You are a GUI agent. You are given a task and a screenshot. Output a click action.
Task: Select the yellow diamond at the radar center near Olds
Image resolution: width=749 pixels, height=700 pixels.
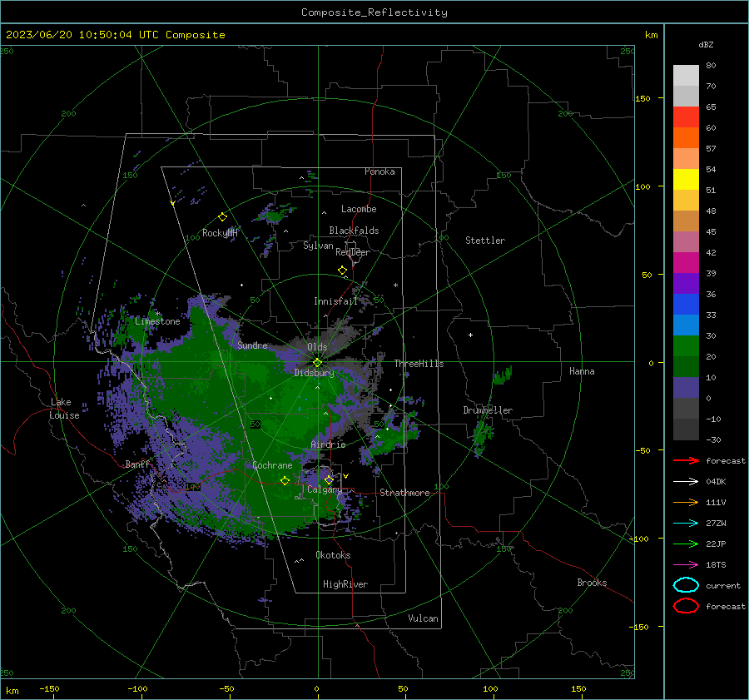pos(317,363)
